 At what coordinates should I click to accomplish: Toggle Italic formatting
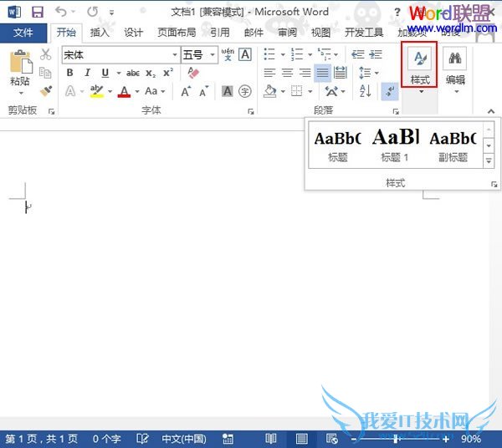85,73
